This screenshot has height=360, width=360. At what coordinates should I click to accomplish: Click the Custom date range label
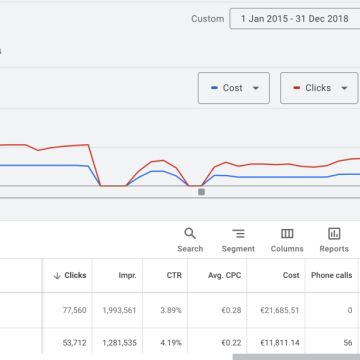point(207,19)
